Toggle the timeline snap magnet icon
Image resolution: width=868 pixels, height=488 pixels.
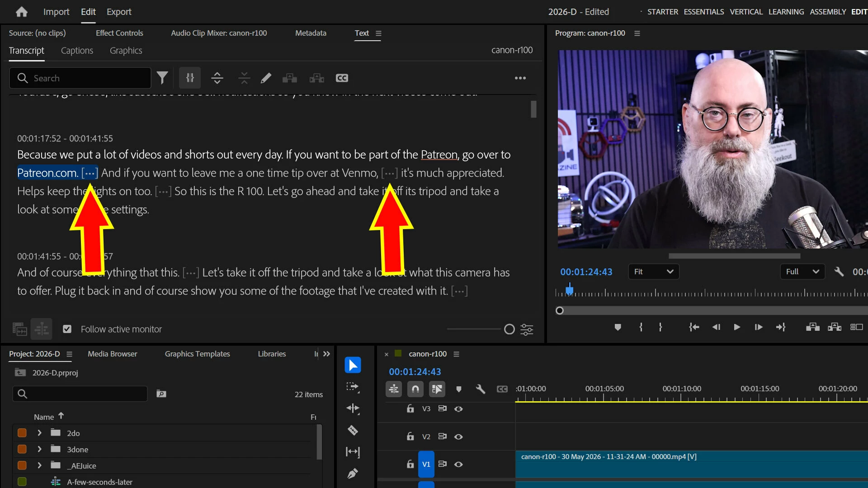point(415,389)
